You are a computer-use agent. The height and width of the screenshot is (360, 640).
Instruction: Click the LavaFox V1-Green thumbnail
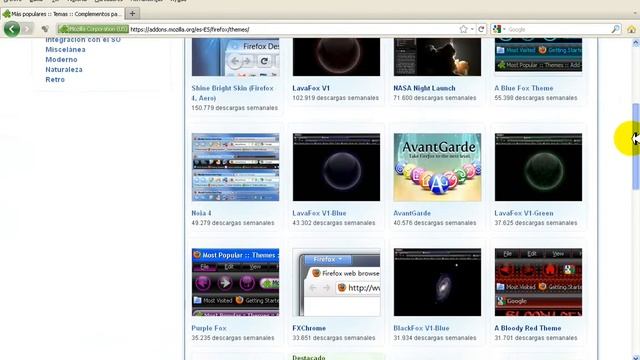[538, 167]
